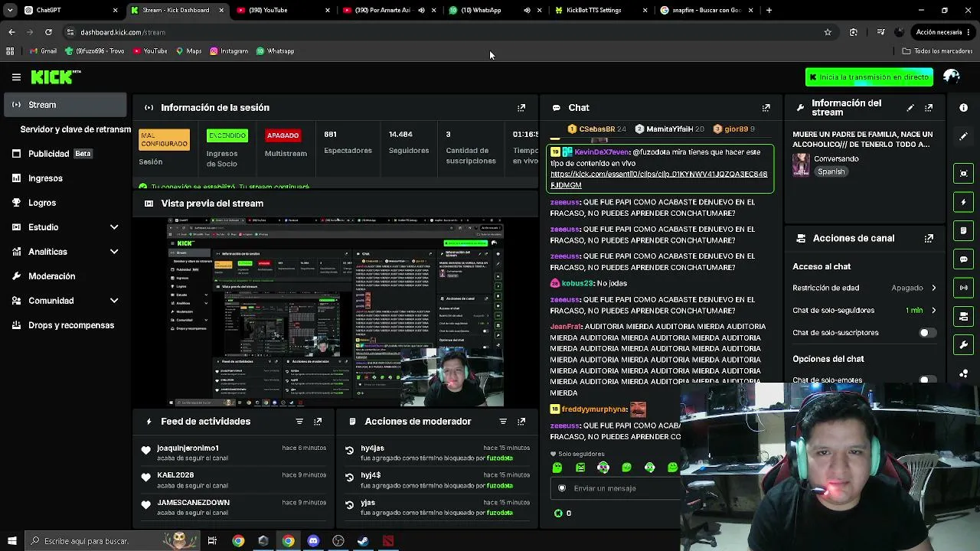The width and height of the screenshot is (980, 551).
Task: Expand the Comunidad sidebar section
Action: (x=114, y=301)
